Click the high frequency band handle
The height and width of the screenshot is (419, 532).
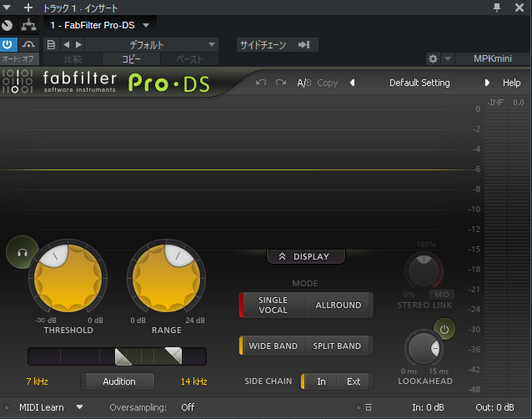click(173, 356)
